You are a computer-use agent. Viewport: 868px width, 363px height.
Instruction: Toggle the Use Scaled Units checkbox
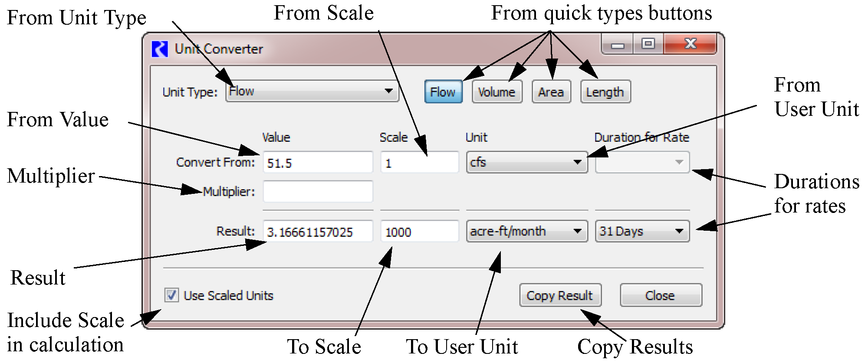click(x=171, y=295)
